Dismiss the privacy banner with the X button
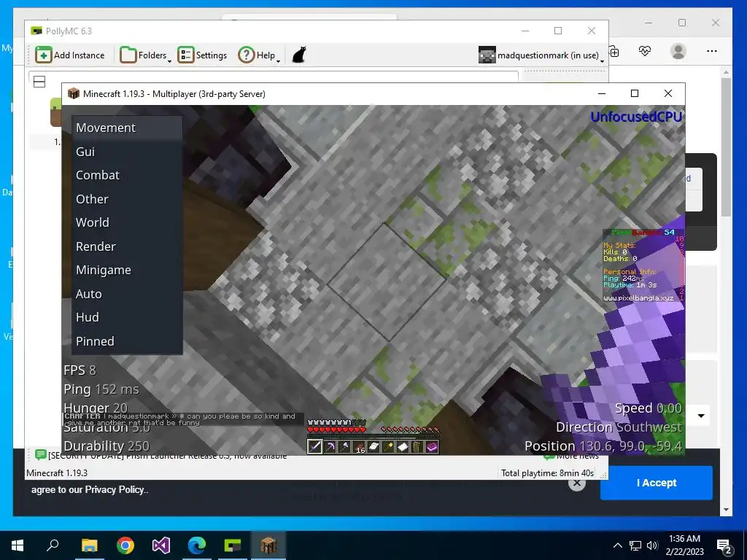 coord(576,483)
